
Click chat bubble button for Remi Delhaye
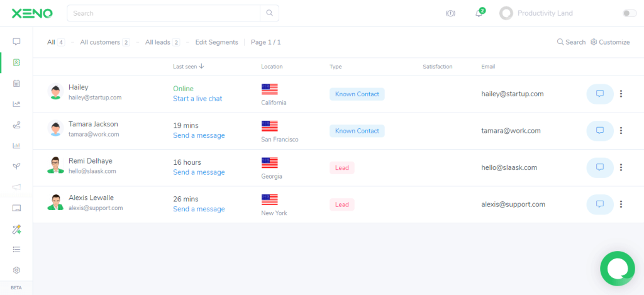tap(599, 167)
